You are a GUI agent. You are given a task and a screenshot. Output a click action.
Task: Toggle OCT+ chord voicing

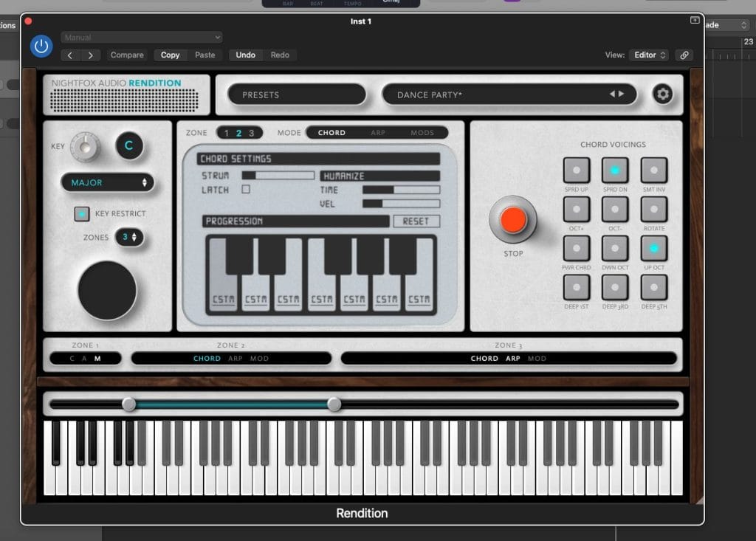point(576,210)
